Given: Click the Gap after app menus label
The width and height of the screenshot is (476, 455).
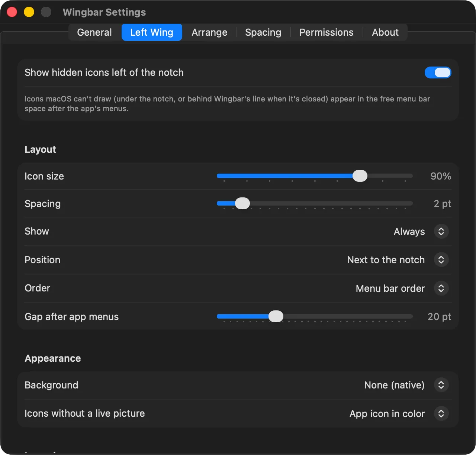Looking at the screenshot, I should [72, 317].
